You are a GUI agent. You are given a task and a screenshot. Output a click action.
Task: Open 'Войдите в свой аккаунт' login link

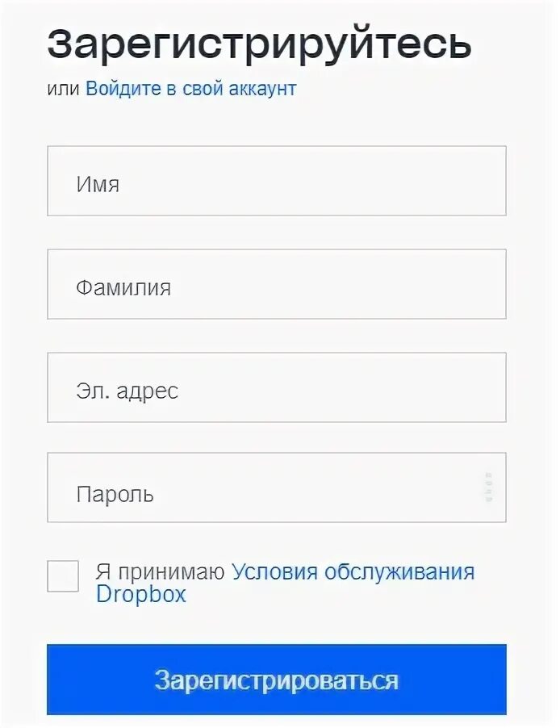[x=191, y=88]
